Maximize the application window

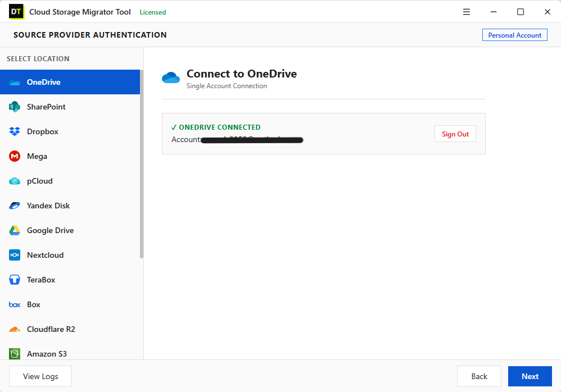coord(520,12)
